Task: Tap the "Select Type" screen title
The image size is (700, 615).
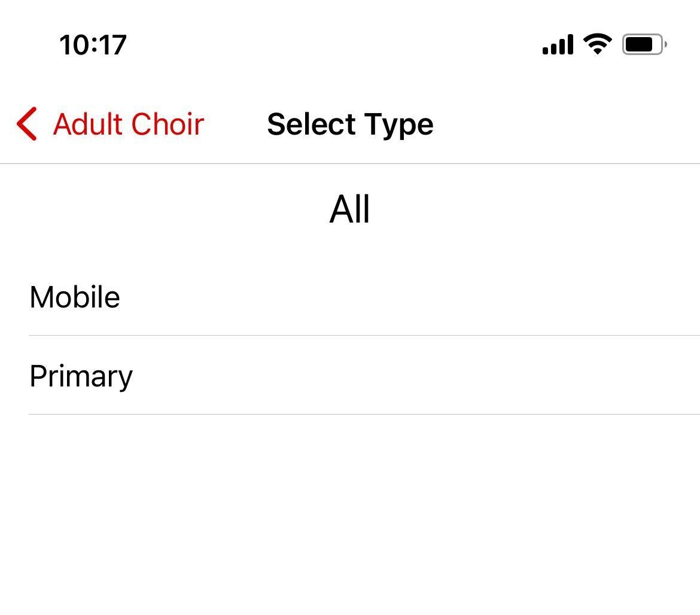Action: (x=350, y=124)
